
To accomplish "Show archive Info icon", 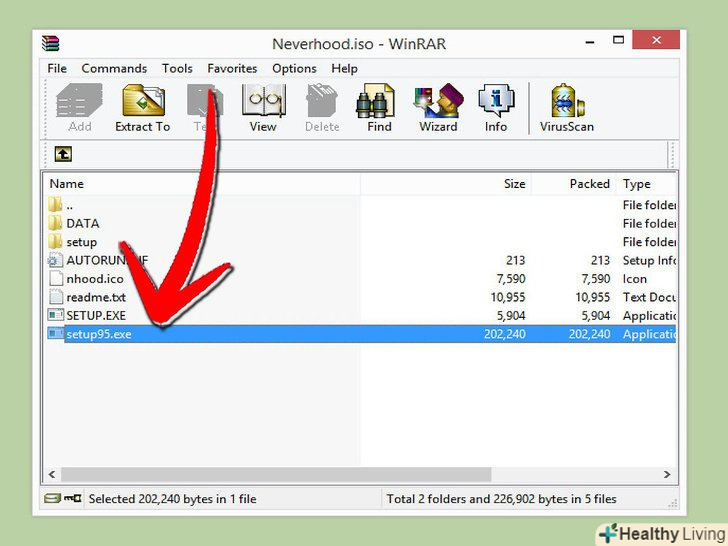I will (x=496, y=100).
